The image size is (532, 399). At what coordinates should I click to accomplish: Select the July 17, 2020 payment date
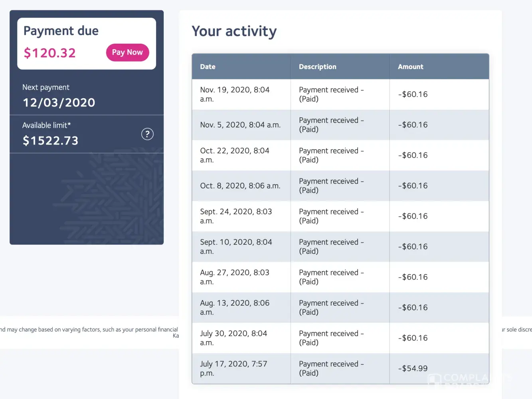(233, 368)
